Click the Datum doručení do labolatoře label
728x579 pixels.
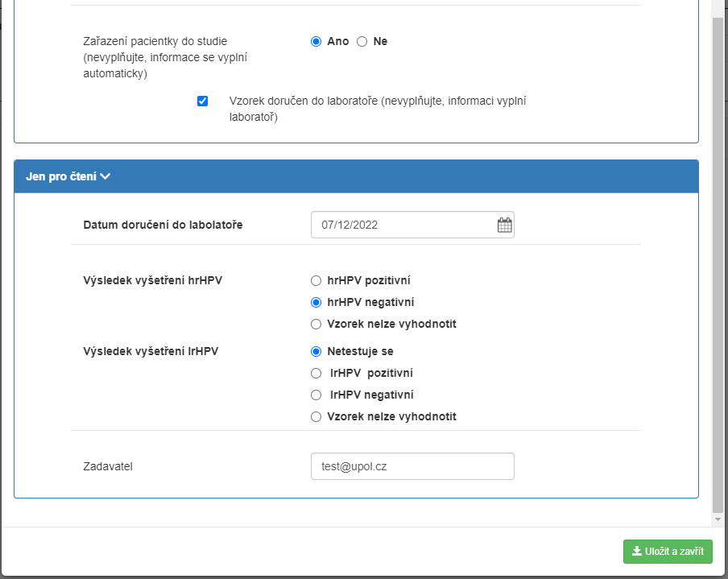tap(163, 225)
